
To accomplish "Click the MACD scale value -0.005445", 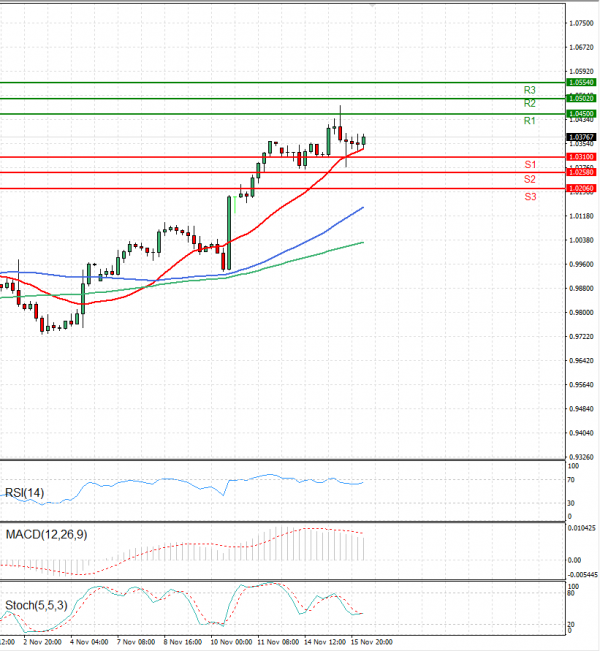I will tap(582, 575).
